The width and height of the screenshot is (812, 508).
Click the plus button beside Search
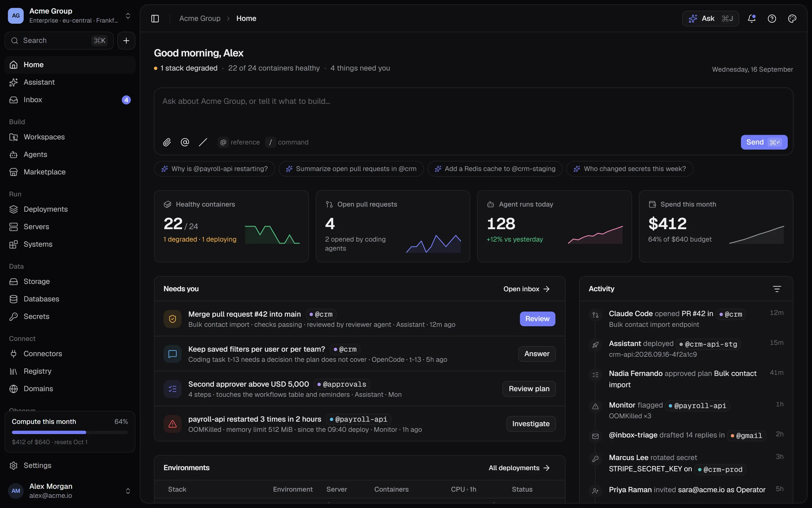tap(126, 41)
